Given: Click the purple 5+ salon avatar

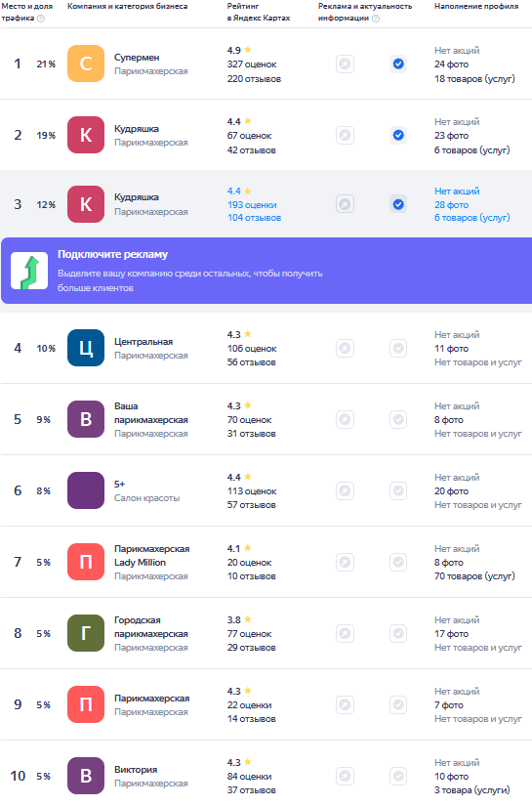Looking at the screenshot, I should pyautogui.click(x=86, y=490).
